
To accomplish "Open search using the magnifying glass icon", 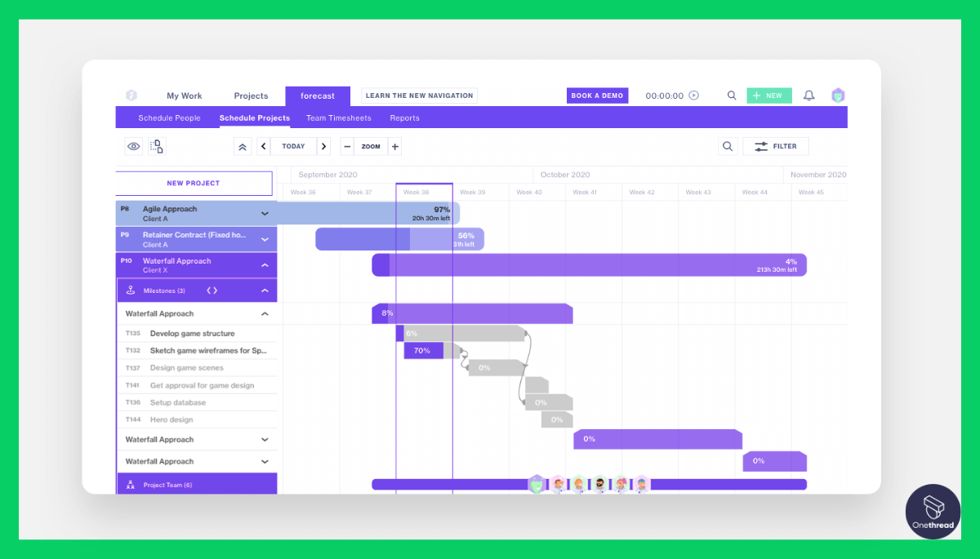I will tap(728, 146).
